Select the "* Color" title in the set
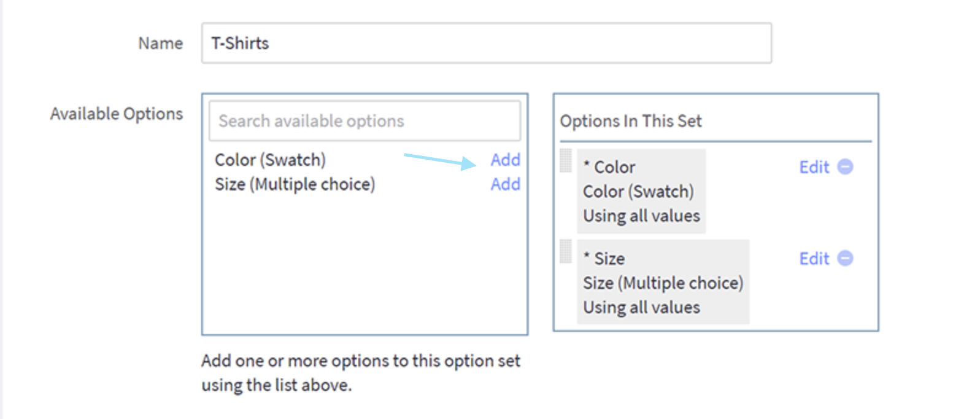Screen dimensions: 980x419 [x=609, y=167]
